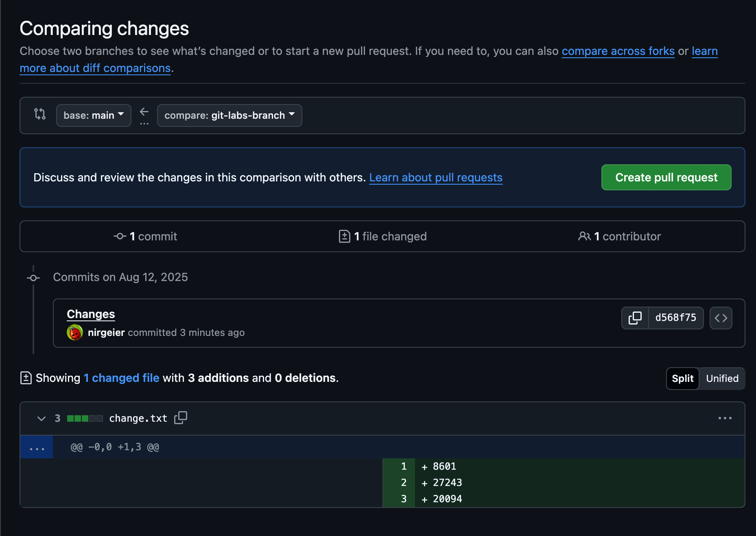Image resolution: width=756 pixels, height=536 pixels.
Task: Click the change.txt file name
Action: click(x=138, y=418)
